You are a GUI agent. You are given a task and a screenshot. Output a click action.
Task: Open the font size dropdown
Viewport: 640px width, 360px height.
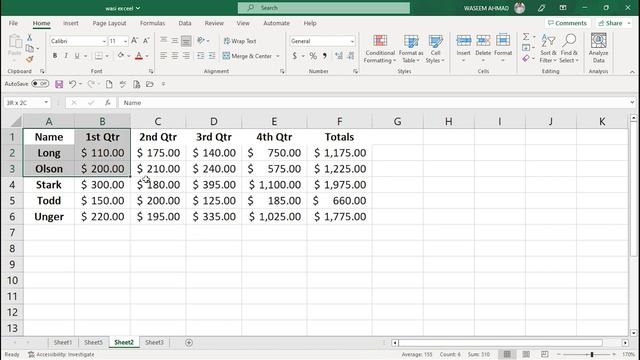point(125,41)
